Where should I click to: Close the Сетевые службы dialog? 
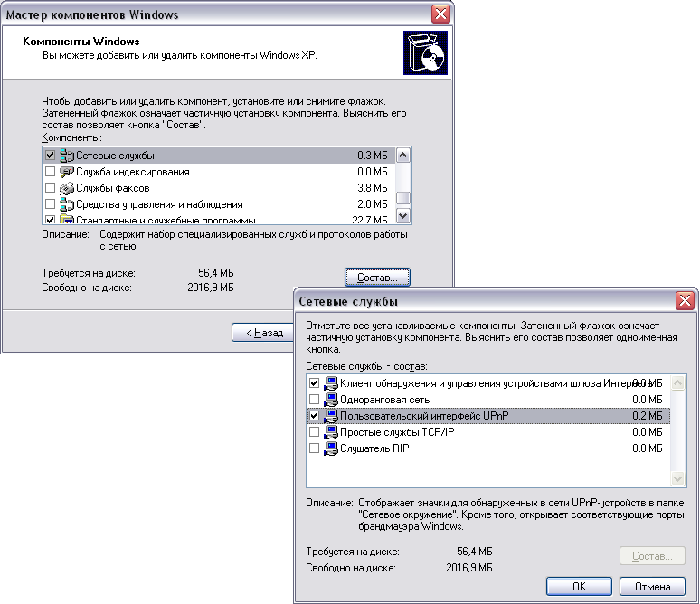[685, 300]
